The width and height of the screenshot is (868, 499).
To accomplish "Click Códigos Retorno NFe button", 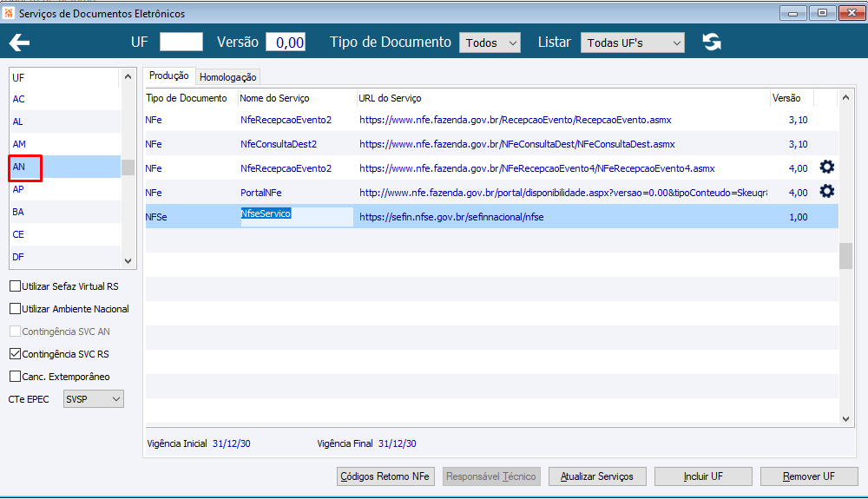I will click(385, 476).
